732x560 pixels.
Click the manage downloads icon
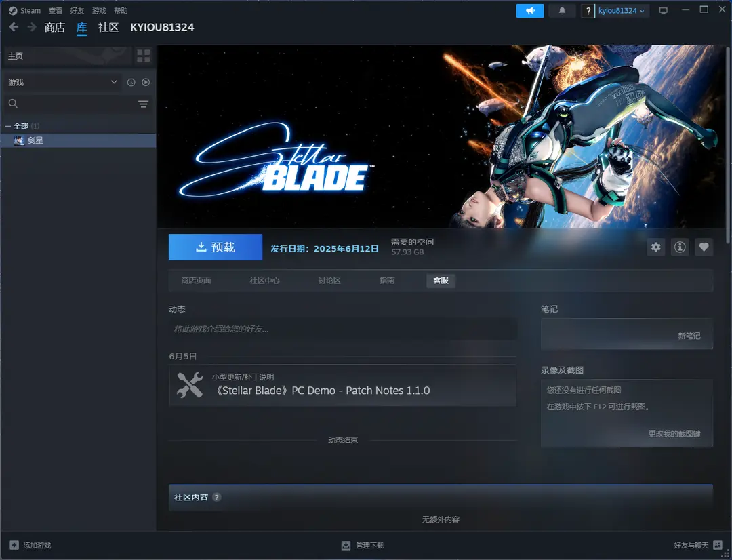point(346,545)
